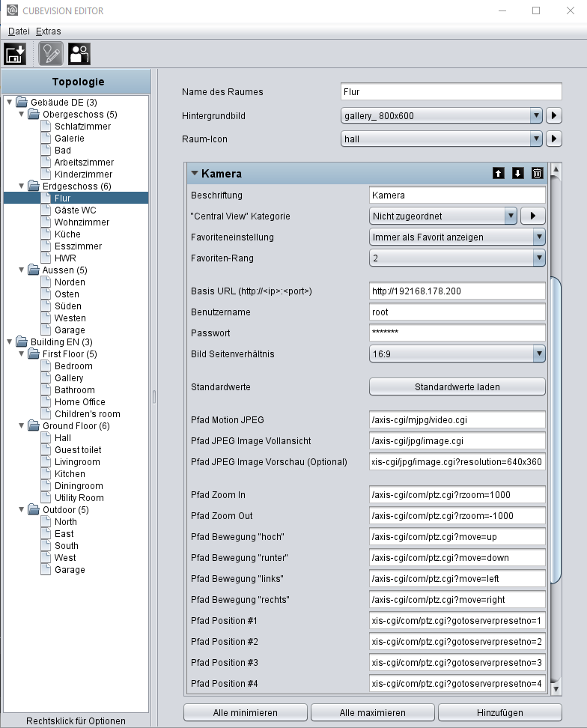Click arrow button beside Raum-Icon dropdown
This screenshot has height=728, width=587.
coord(553,139)
